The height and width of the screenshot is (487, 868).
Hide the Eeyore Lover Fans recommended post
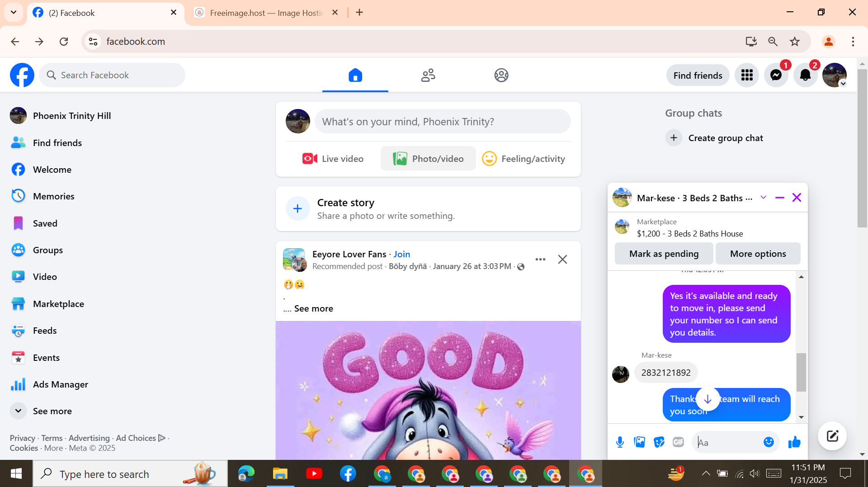(x=562, y=259)
